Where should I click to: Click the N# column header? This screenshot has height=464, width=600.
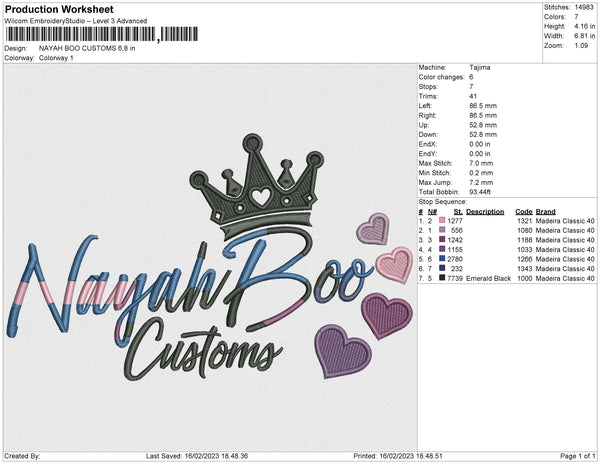click(x=432, y=212)
